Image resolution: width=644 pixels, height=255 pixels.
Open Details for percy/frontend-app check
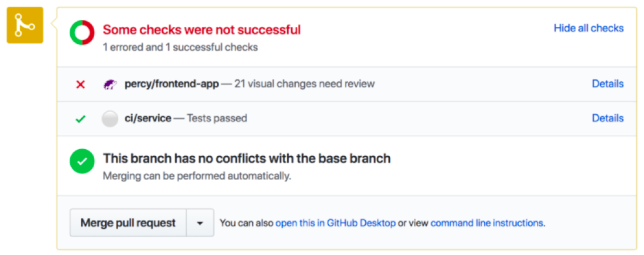[x=607, y=84]
